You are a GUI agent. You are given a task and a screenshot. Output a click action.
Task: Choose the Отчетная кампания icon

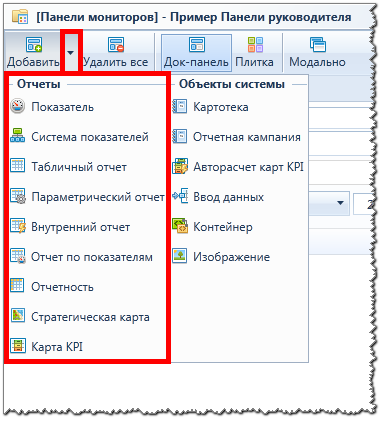click(x=180, y=136)
